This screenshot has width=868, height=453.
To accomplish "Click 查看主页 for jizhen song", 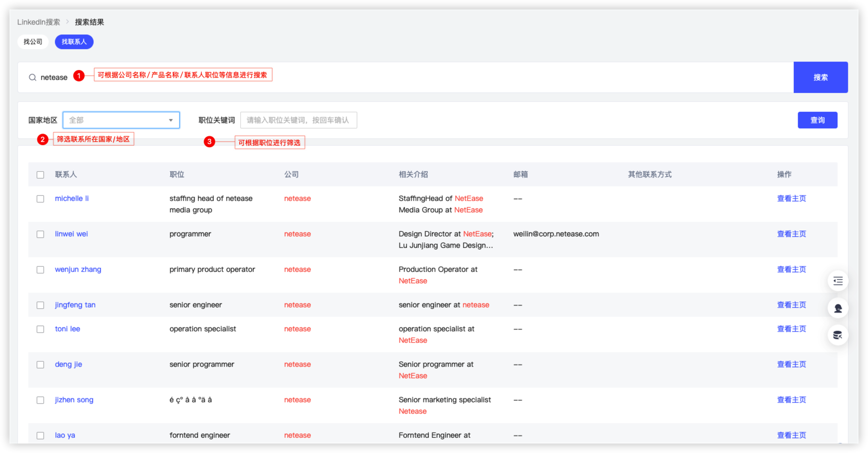I will pyautogui.click(x=792, y=400).
